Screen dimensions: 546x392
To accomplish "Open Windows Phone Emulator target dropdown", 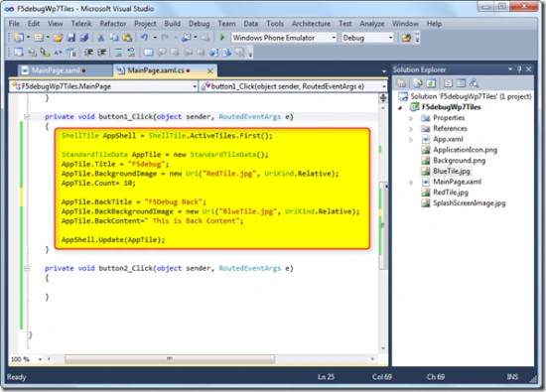I will point(334,38).
